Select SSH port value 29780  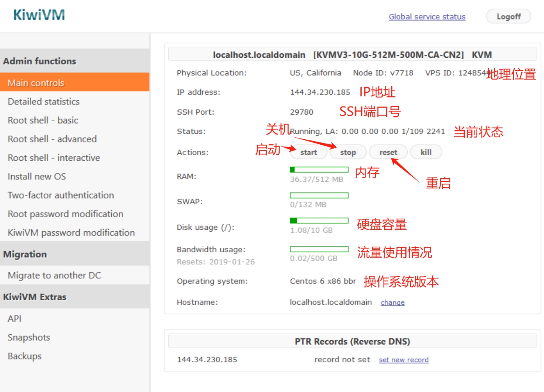[301, 112]
